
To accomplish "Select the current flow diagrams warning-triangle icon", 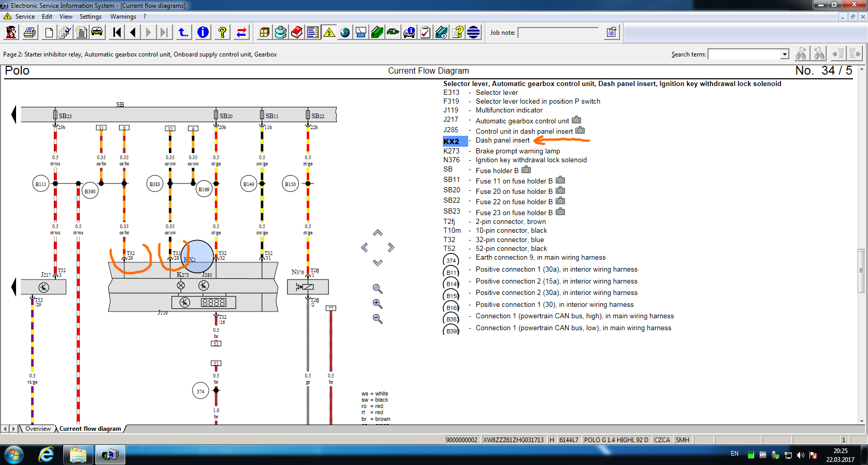I will point(329,33).
